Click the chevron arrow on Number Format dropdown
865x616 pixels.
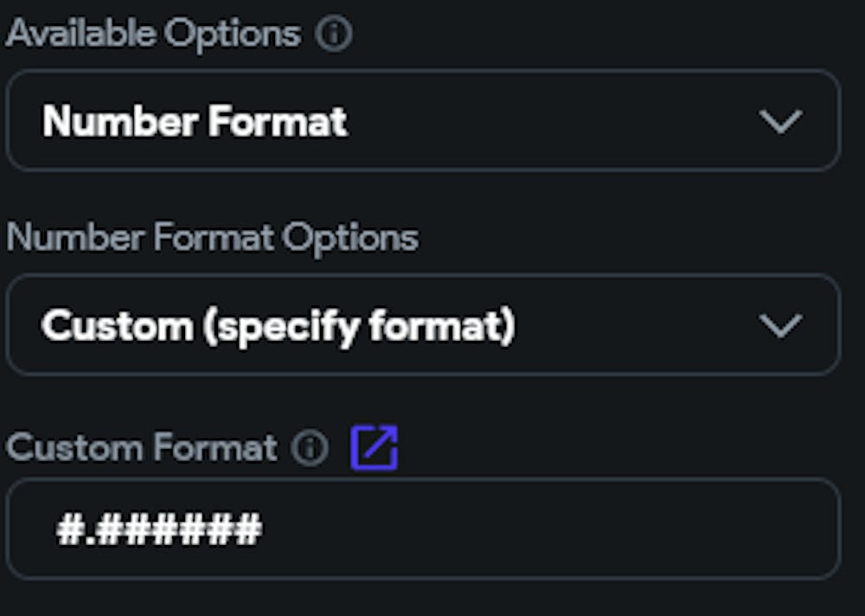click(780, 122)
